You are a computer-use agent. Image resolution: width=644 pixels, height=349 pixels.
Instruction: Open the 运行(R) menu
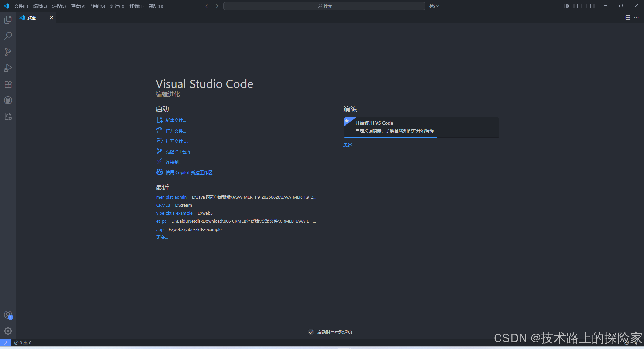[117, 6]
